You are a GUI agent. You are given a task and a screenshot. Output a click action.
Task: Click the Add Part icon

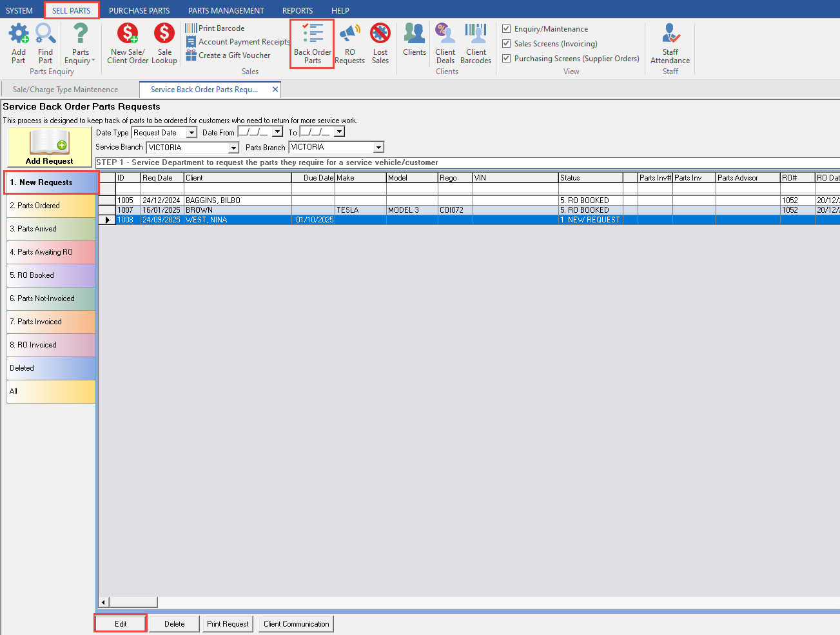click(x=19, y=43)
